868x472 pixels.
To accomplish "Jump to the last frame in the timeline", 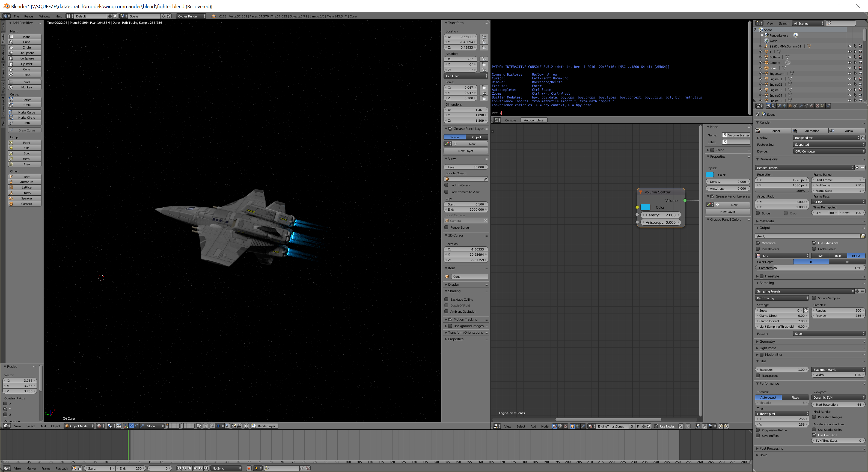I will [206, 468].
